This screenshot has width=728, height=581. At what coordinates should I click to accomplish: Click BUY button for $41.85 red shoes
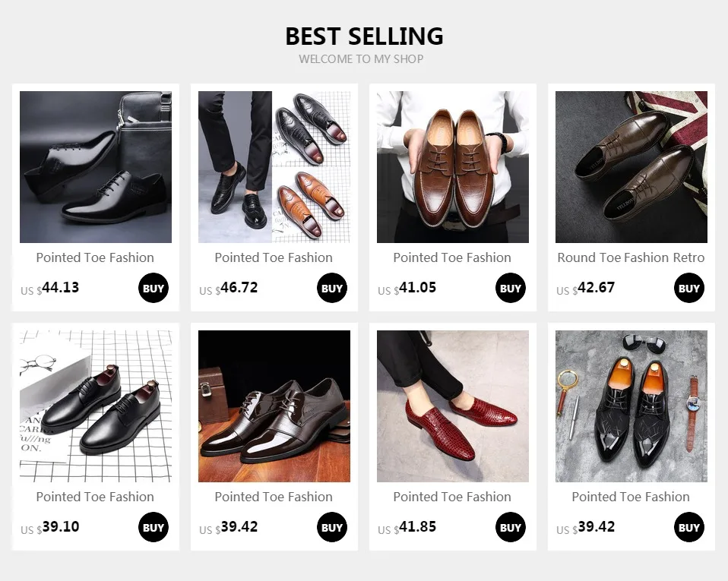(x=510, y=527)
